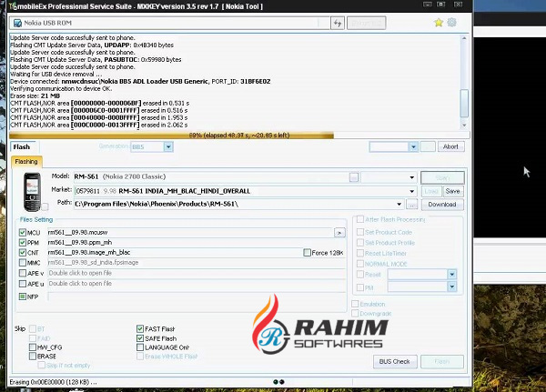Image resolution: width=546 pixels, height=392 pixels.
Task: Open the Generation BB5 dropdown
Action: pyautogui.click(x=168, y=147)
